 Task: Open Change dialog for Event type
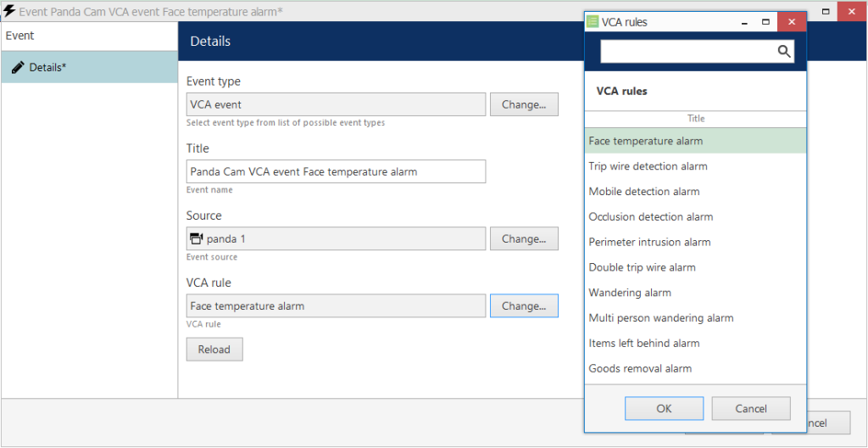click(524, 104)
